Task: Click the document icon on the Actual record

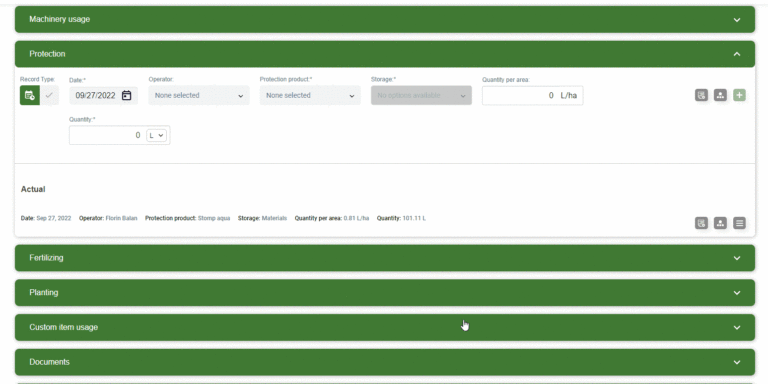Action: pyautogui.click(x=701, y=223)
